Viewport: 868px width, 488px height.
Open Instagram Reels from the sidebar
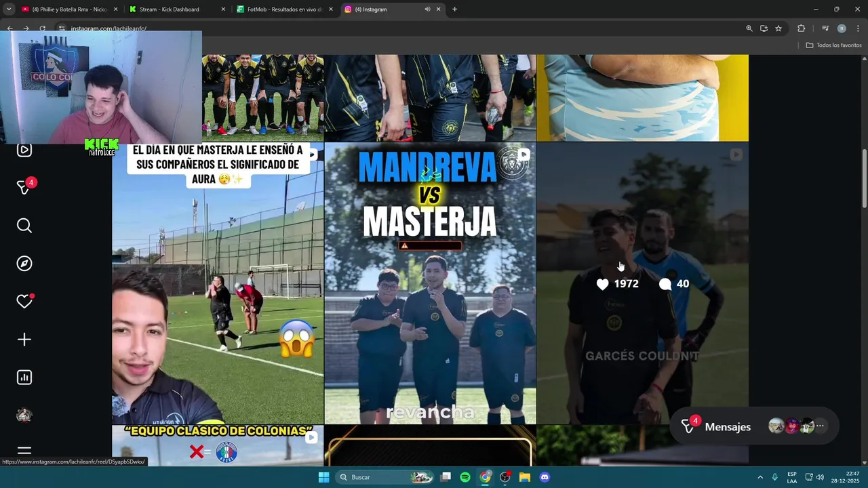24,150
